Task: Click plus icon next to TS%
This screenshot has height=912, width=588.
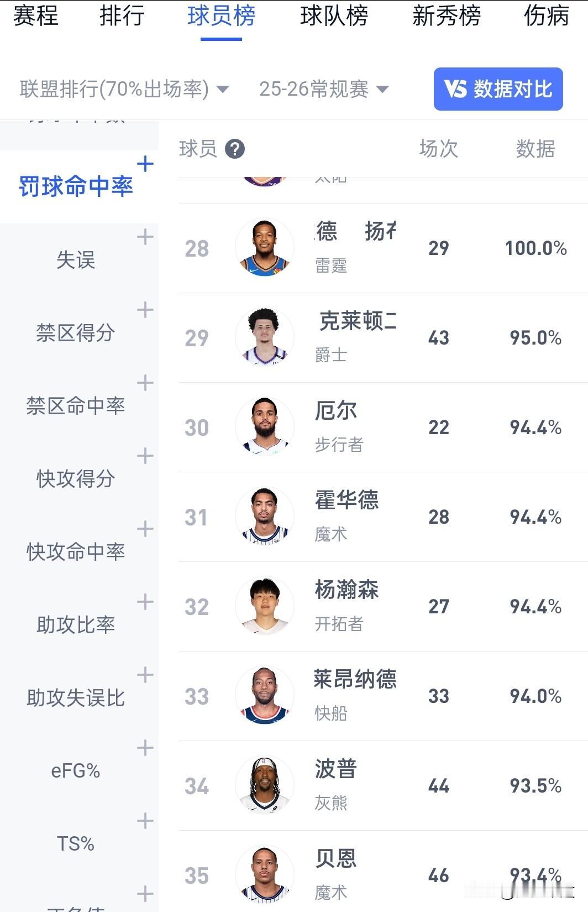Action: (x=145, y=821)
